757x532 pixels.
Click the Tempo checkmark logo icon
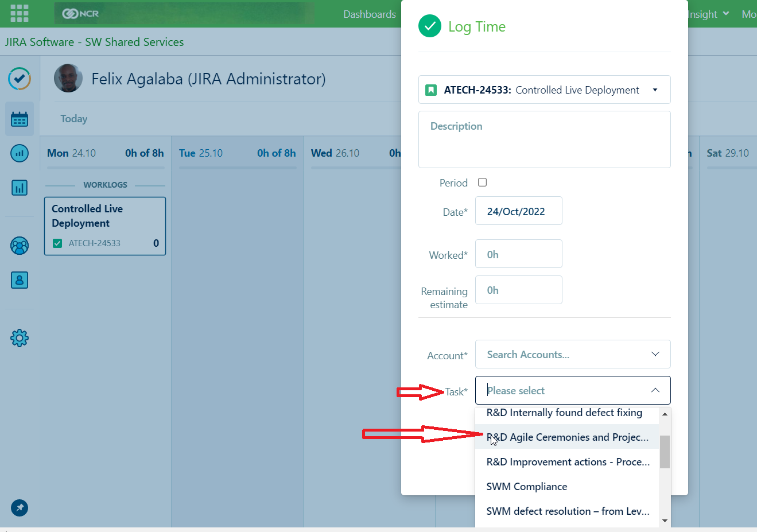(20, 79)
